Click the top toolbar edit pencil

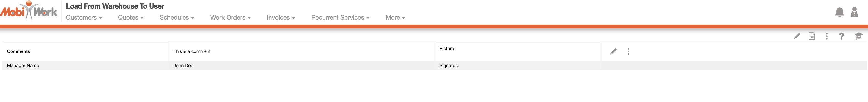point(797,36)
